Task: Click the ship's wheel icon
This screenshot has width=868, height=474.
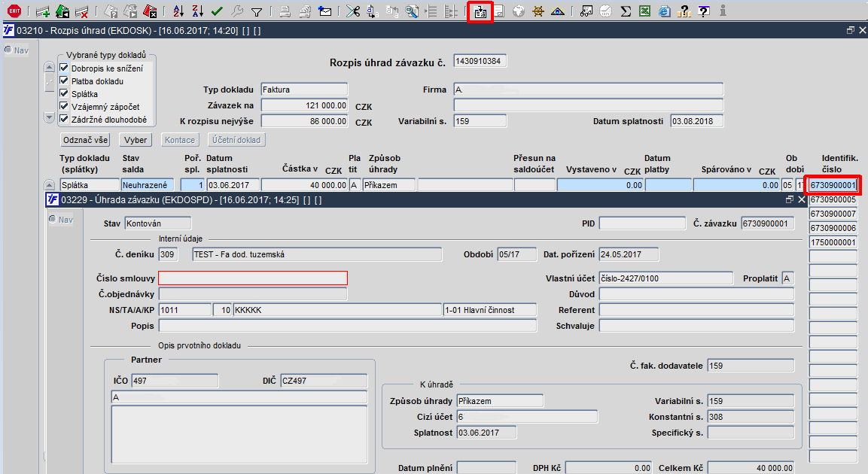Action: click(538, 11)
